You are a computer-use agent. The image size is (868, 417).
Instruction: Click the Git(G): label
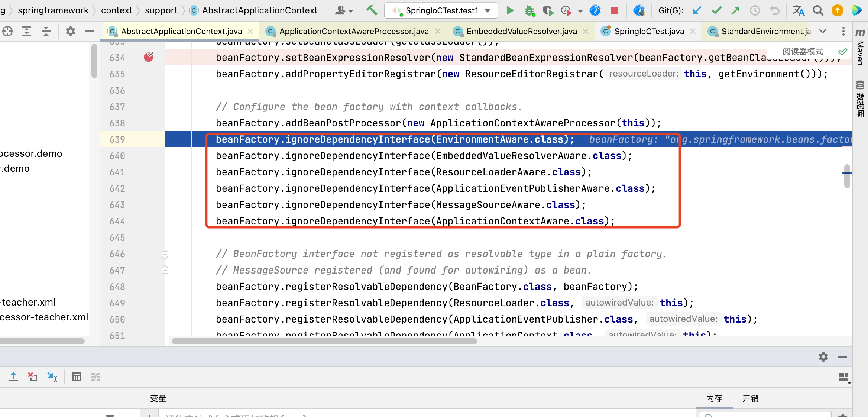(x=671, y=10)
